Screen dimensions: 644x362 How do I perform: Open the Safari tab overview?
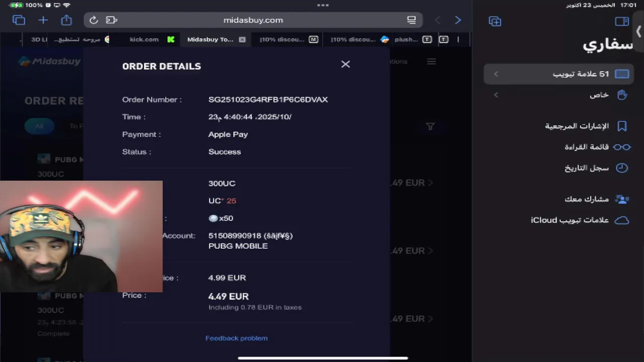point(19,20)
